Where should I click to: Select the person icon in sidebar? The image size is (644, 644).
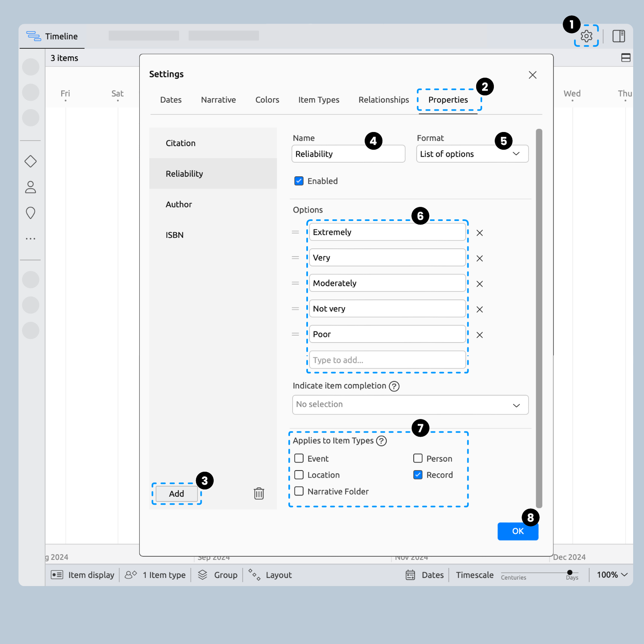pos(31,187)
